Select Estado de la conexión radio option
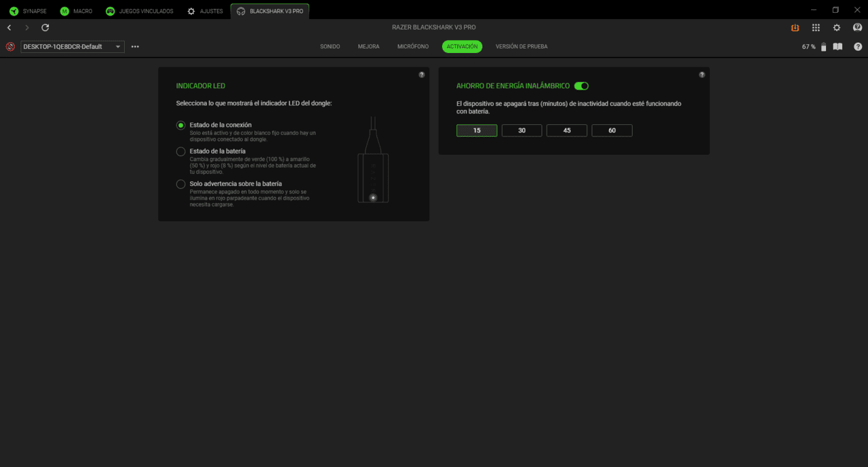The width and height of the screenshot is (868, 467). click(x=181, y=126)
